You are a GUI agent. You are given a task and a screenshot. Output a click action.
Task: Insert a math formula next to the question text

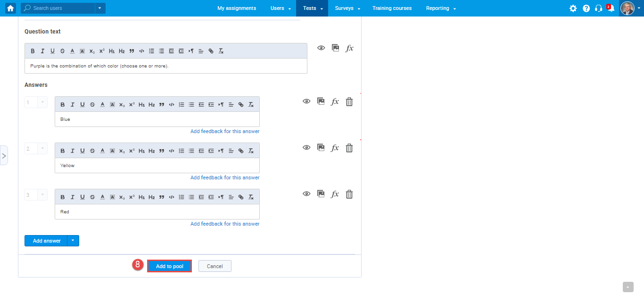coord(349,48)
